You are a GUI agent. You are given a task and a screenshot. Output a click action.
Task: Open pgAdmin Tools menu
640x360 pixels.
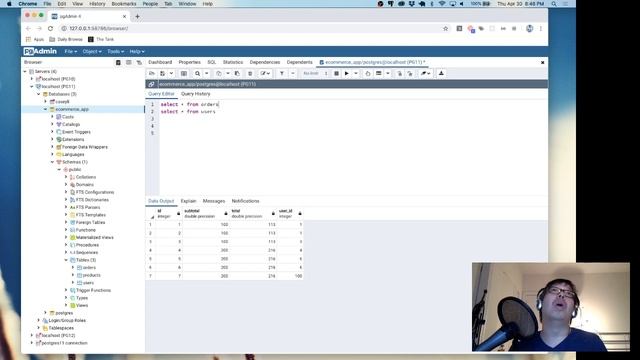[x=116, y=51]
